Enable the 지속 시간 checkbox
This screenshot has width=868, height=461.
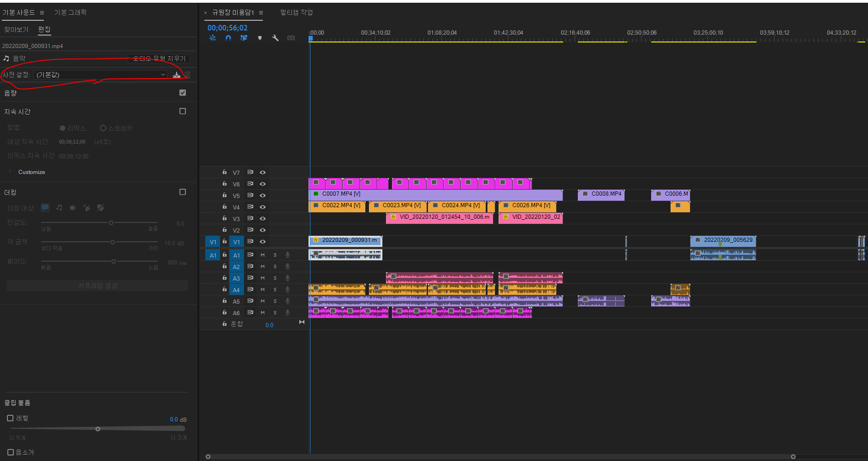183,111
